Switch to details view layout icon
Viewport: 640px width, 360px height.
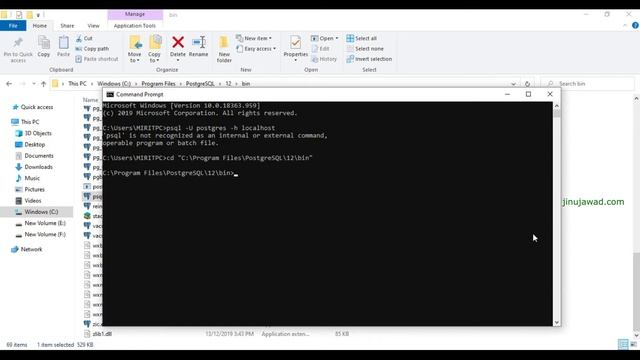pos(623,344)
